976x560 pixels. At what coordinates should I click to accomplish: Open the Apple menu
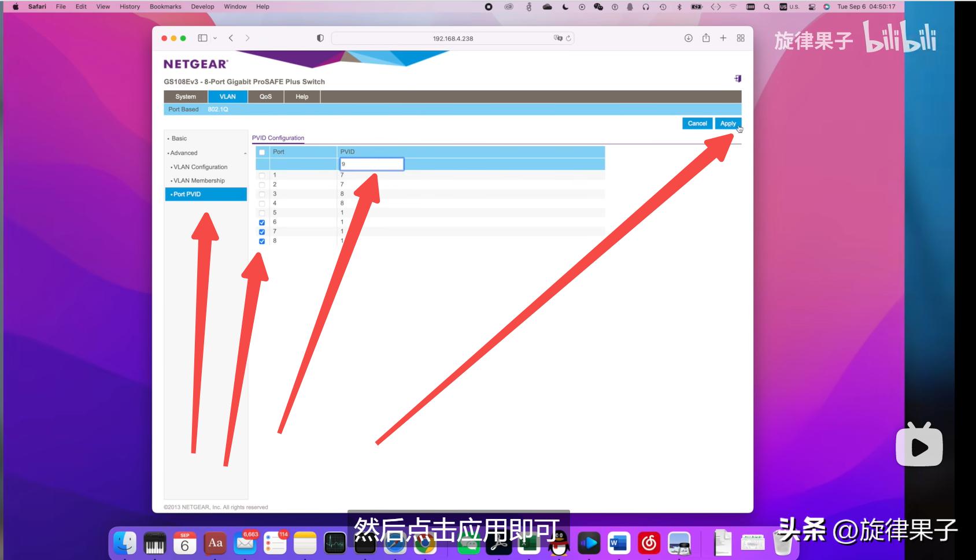click(x=16, y=7)
